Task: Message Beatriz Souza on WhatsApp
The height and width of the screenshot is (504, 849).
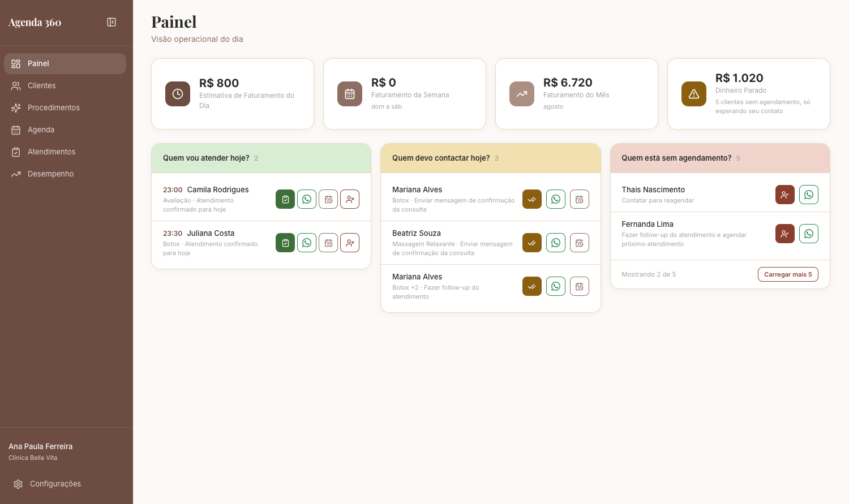Action: [x=556, y=243]
